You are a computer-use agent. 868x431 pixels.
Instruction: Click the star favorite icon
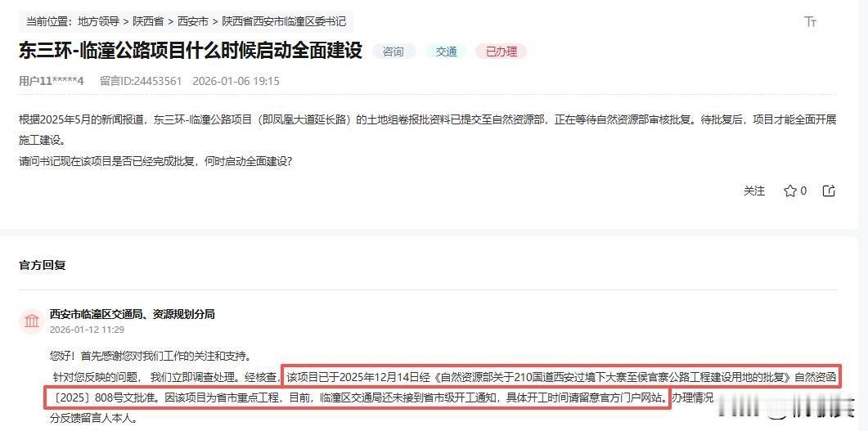click(x=790, y=191)
